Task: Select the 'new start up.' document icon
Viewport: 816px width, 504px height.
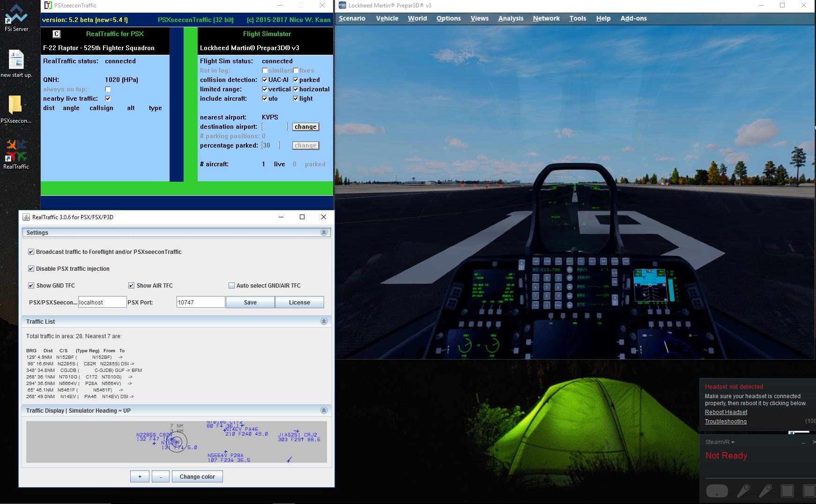Action: pos(16,64)
